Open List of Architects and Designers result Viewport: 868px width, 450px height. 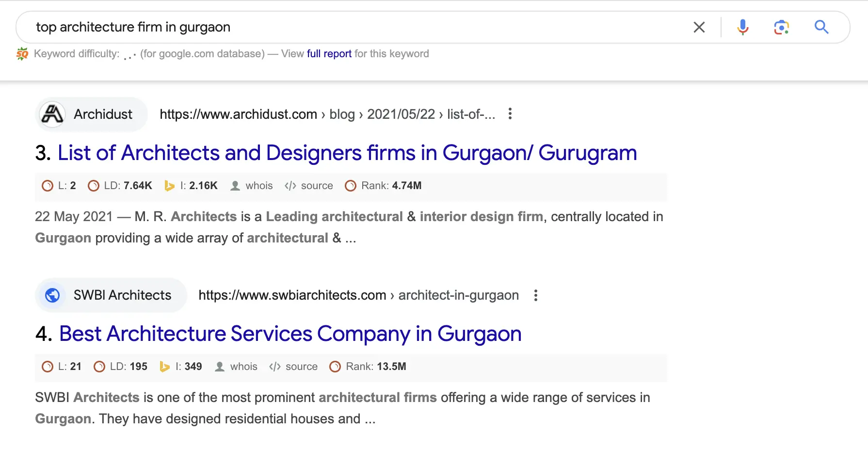tap(347, 153)
